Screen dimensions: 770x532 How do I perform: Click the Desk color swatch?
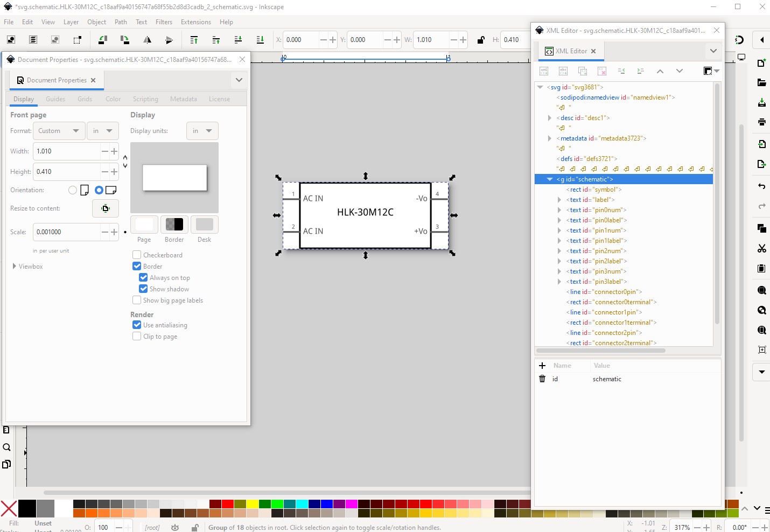(205, 224)
